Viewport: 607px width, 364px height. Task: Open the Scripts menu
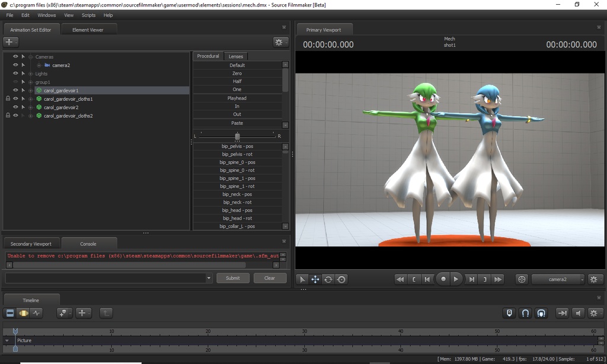coord(88,15)
